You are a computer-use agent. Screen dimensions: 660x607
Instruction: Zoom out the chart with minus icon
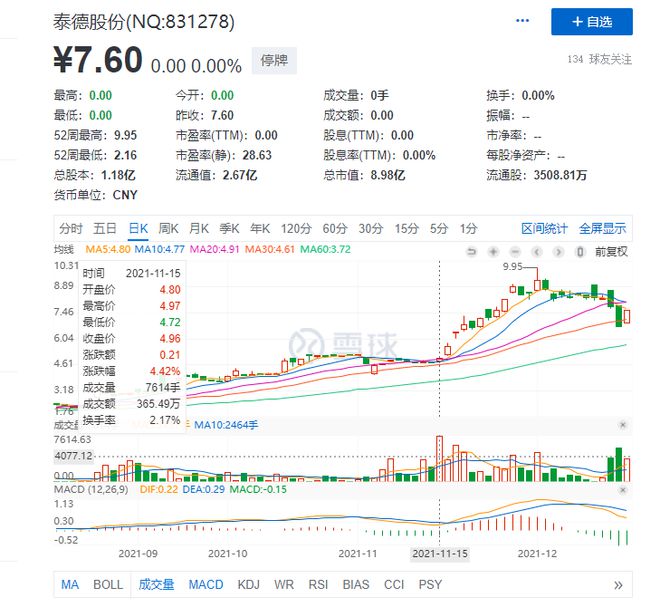pos(515,252)
